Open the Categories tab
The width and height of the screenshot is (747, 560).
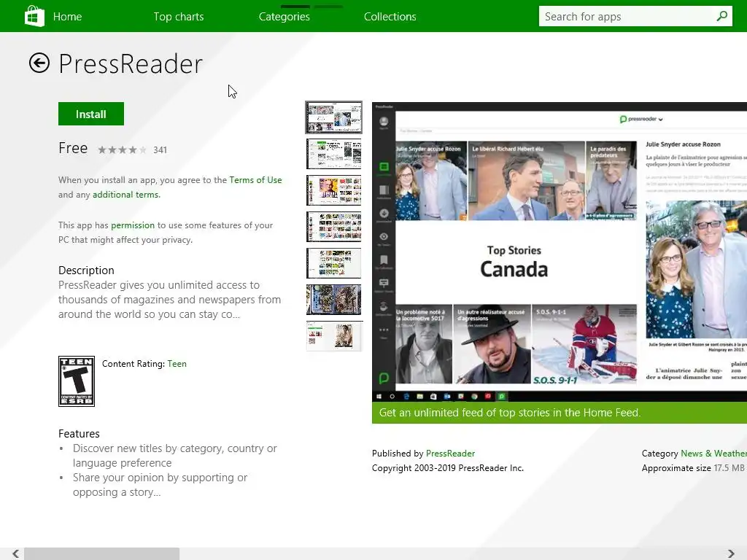pyautogui.click(x=284, y=17)
